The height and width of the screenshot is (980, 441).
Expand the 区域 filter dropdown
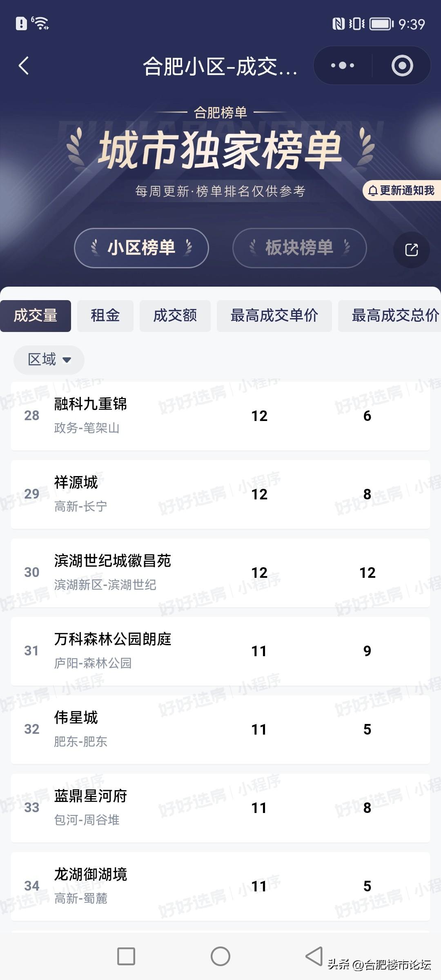click(x=49, y=360)
